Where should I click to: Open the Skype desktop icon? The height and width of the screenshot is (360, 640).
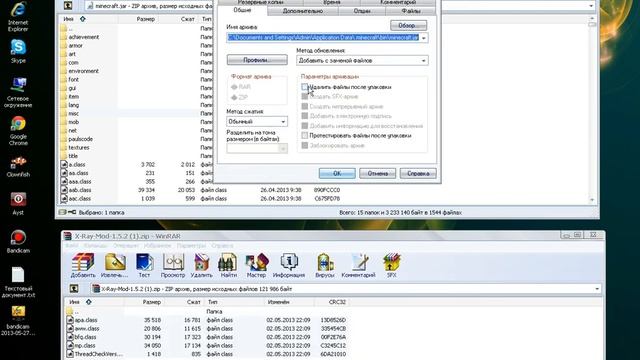[x=18, y=51]
